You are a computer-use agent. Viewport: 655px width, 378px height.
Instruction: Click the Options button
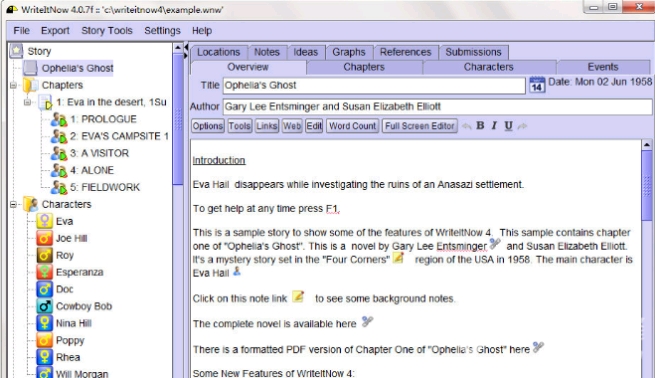[x=208, y=126]
